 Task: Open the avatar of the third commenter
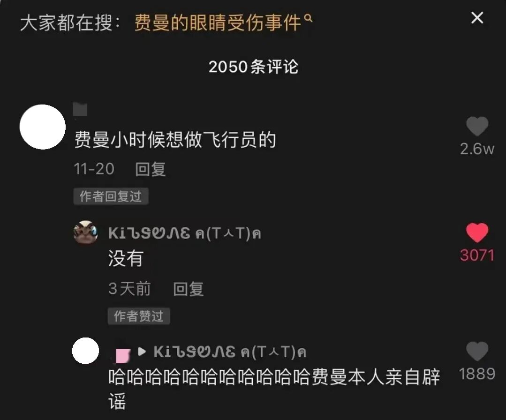[85, 351]
